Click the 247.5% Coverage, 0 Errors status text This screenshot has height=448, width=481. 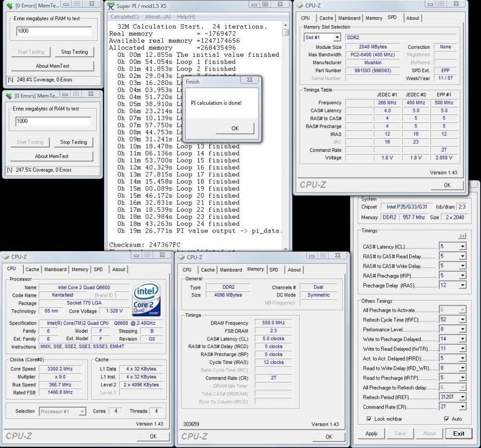click(44, 170)
